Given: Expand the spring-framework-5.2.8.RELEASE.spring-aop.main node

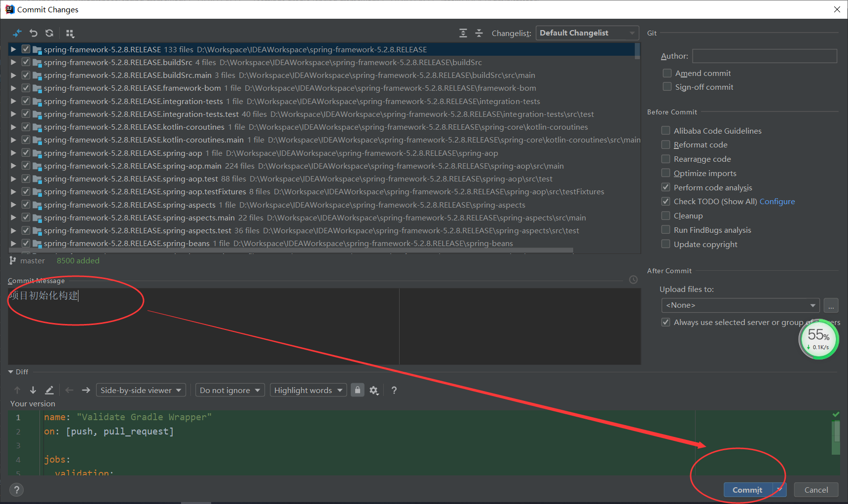Looking at the screenshot, I should pyautogui.click(x=13, y=166).
